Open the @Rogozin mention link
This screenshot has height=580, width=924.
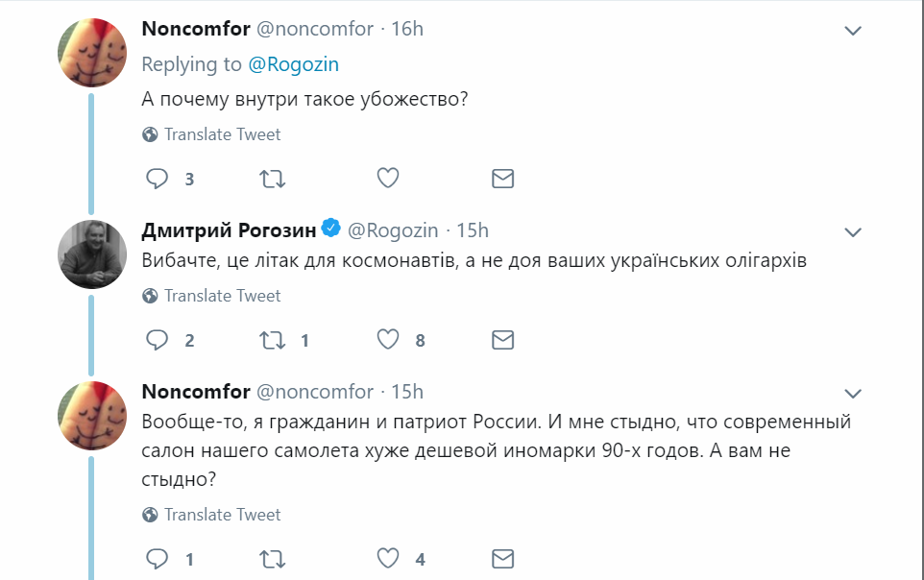[293, 64]
